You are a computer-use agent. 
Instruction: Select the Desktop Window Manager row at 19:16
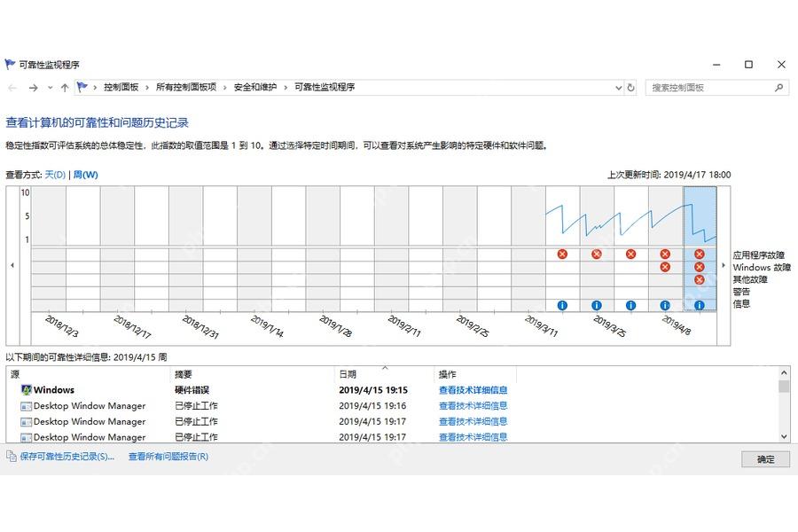[x=392, y=406]
